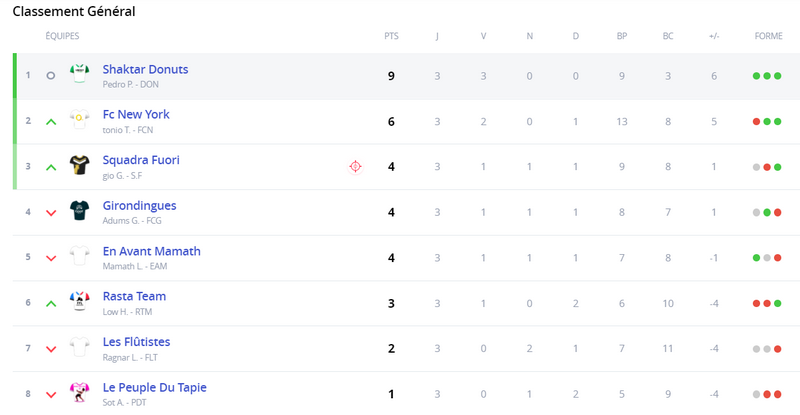Click Shaktar Donuts' first green form dot
Image resolution: width=800 pixels, height=415 pixels.
757,76
